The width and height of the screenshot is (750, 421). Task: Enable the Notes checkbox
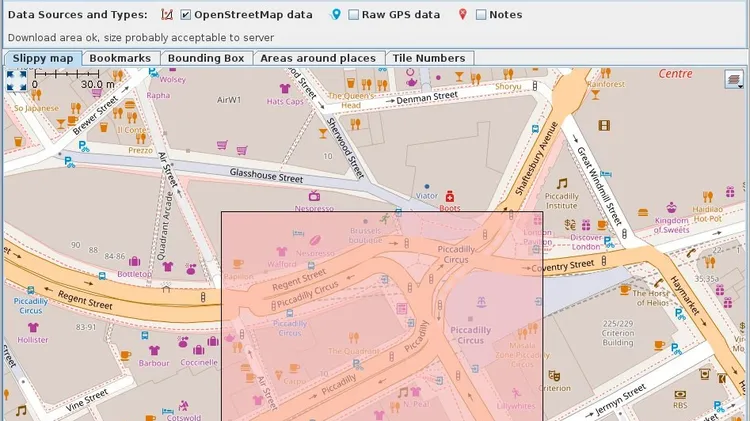click(x=481, y=15)
